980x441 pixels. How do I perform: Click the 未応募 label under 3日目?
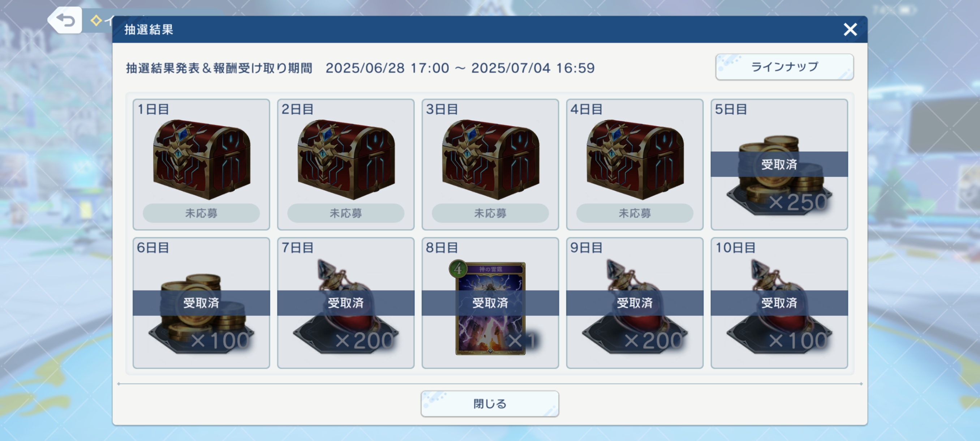pyautogui.click(x=490, y=213)
